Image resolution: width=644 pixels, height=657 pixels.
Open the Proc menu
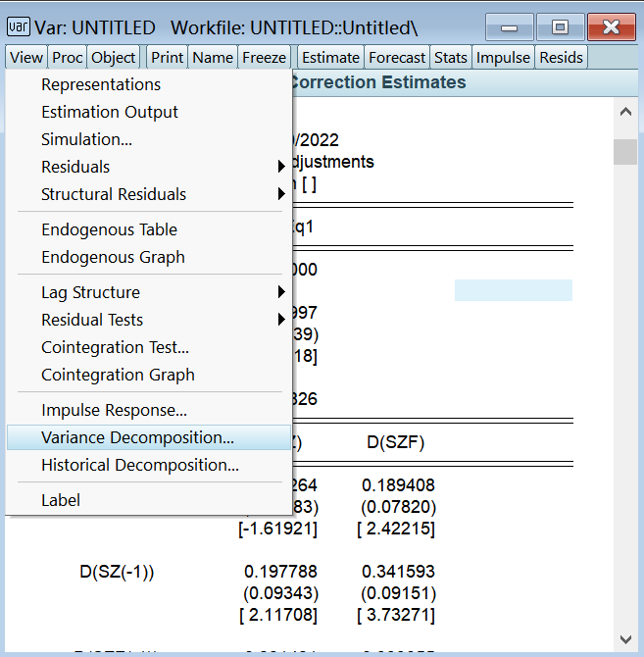[68, 58]
